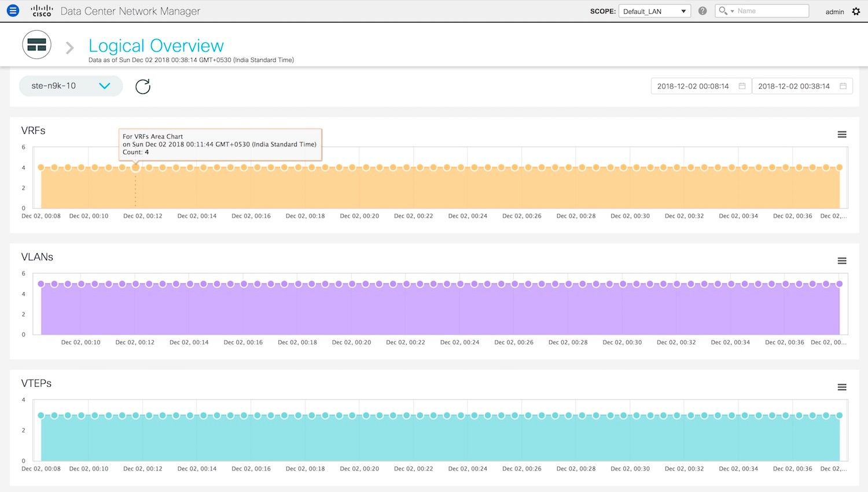Click the Cisco logo
Image resolution: width=868 pixels, height=492 pixels.
pyautogui.click(x=42, y=11)
